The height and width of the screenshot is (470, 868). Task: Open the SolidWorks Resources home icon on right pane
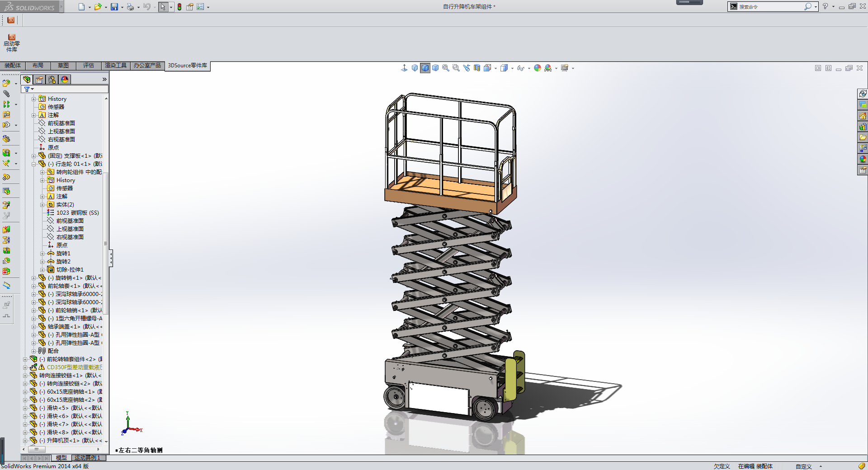coord(863,116)
